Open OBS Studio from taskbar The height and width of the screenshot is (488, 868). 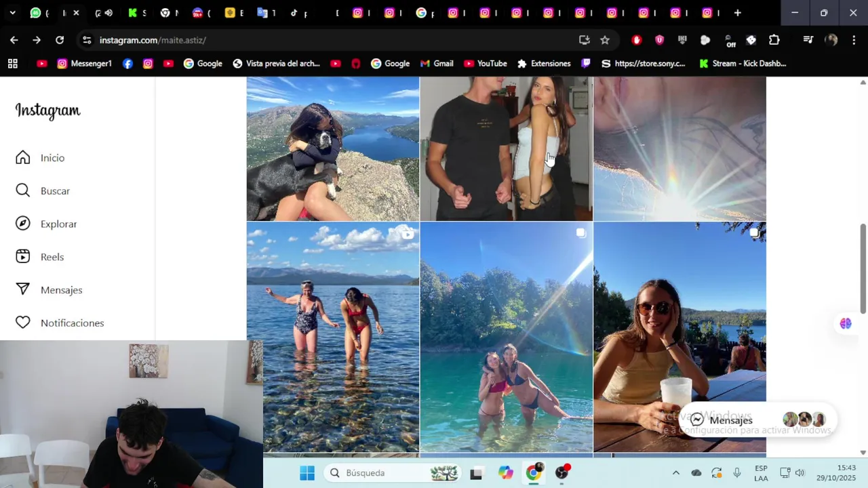[x=562, y=472]
